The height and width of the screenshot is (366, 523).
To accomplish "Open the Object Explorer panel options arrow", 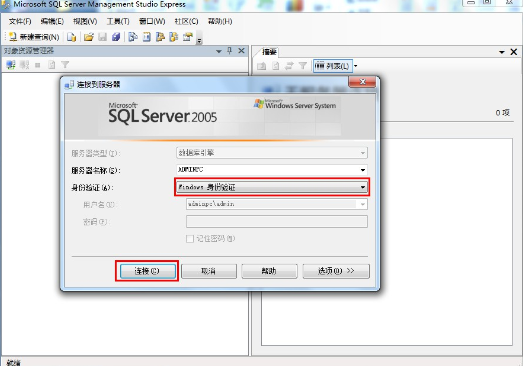I will pyautogui.click(x=219, y=51).
